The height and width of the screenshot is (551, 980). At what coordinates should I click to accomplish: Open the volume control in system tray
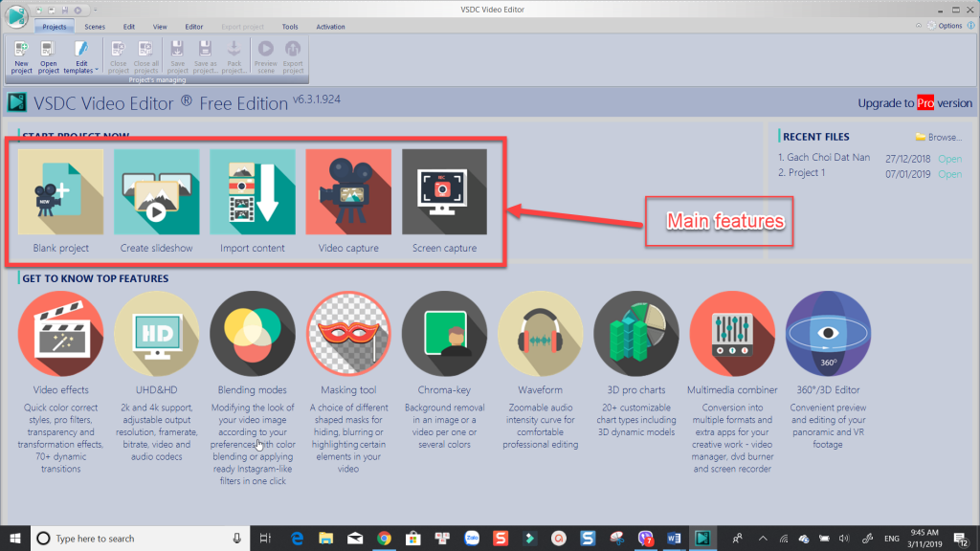[x=844, y=538]
